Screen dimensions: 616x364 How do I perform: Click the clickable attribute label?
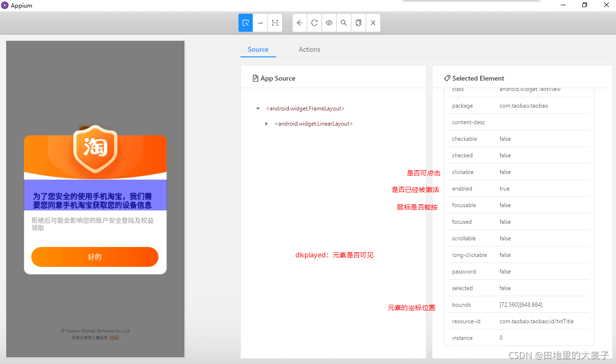(x=462, y=172)
